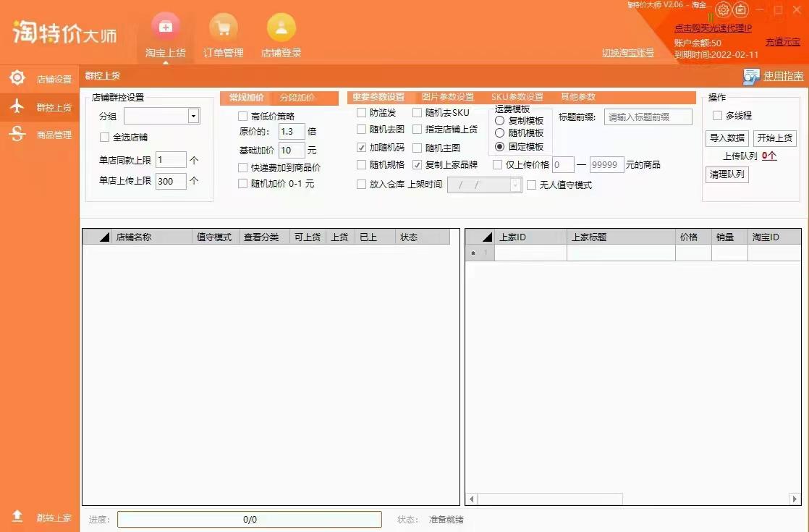
Task: Uncheck the 复制上家品牌 checkbox
Action: coord(417,164)
